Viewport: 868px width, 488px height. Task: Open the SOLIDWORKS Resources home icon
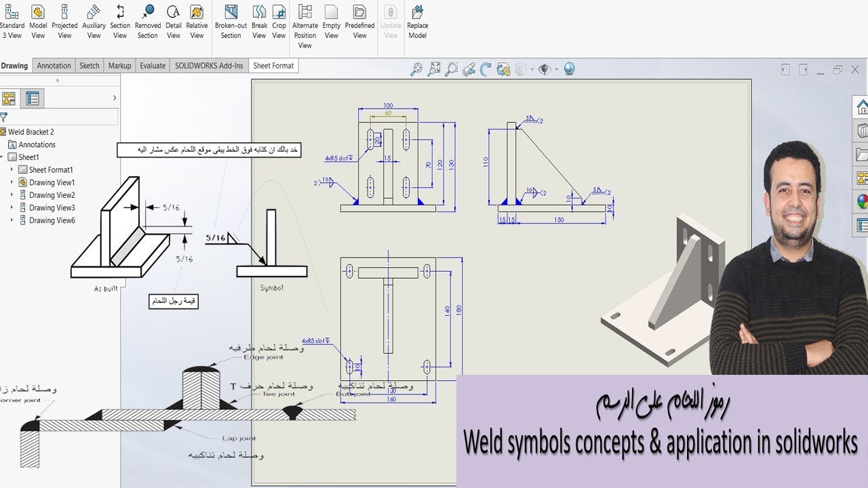(x=861, y=107)
